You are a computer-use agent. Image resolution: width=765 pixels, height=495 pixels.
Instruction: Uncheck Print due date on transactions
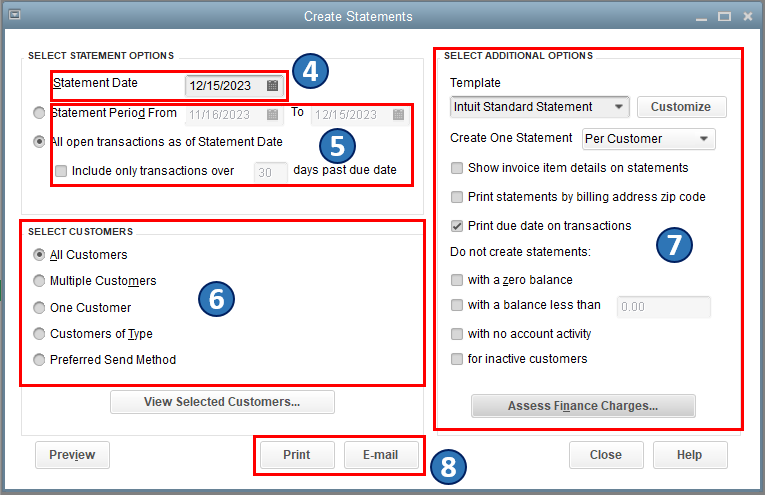click(457, 226)
